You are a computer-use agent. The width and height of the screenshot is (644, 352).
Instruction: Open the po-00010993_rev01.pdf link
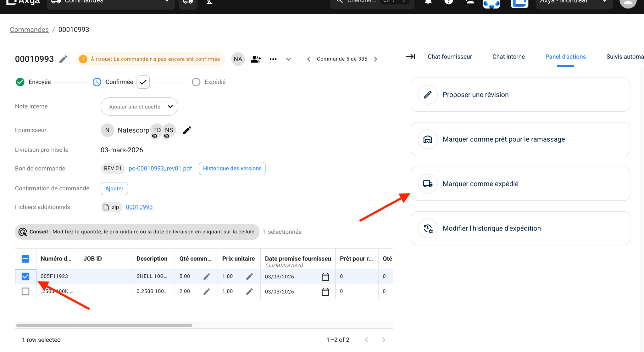coord(160,168)
